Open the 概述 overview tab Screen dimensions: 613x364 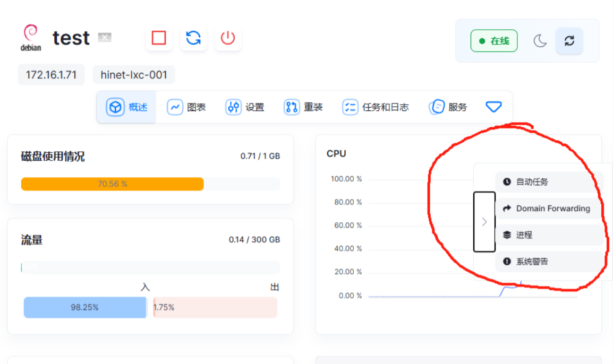pyautogui.click(x=127, y=107)
